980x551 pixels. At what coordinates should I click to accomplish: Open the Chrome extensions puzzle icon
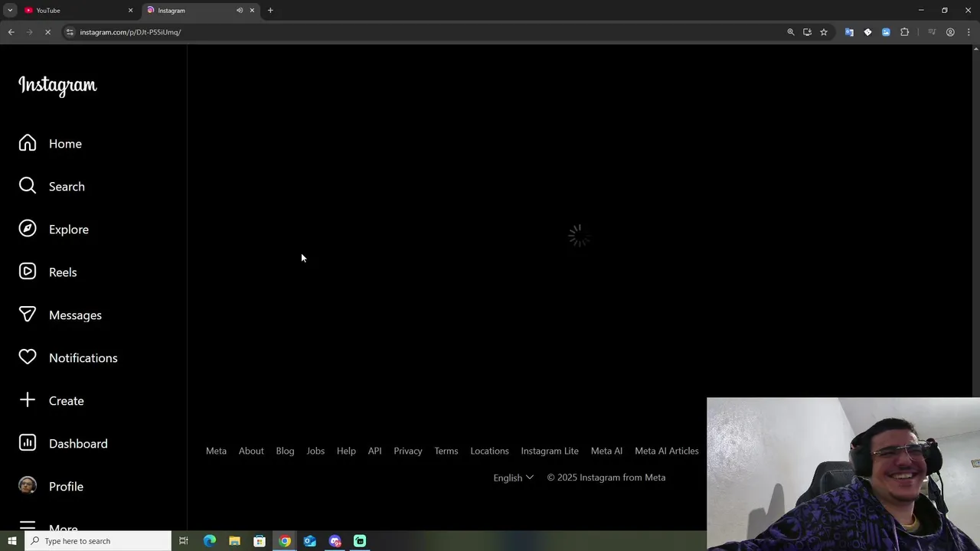905,32
